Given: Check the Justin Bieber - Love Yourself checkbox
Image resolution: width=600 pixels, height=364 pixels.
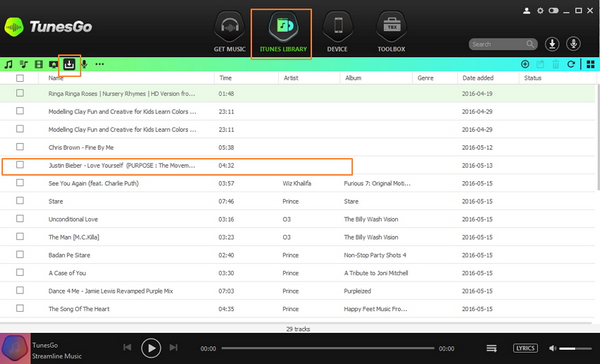Looking at the screenshot, I should (20, 165).
